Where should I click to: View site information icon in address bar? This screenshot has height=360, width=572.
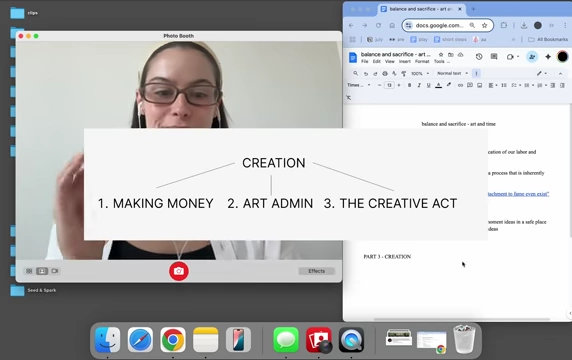[x=409, y=26]
